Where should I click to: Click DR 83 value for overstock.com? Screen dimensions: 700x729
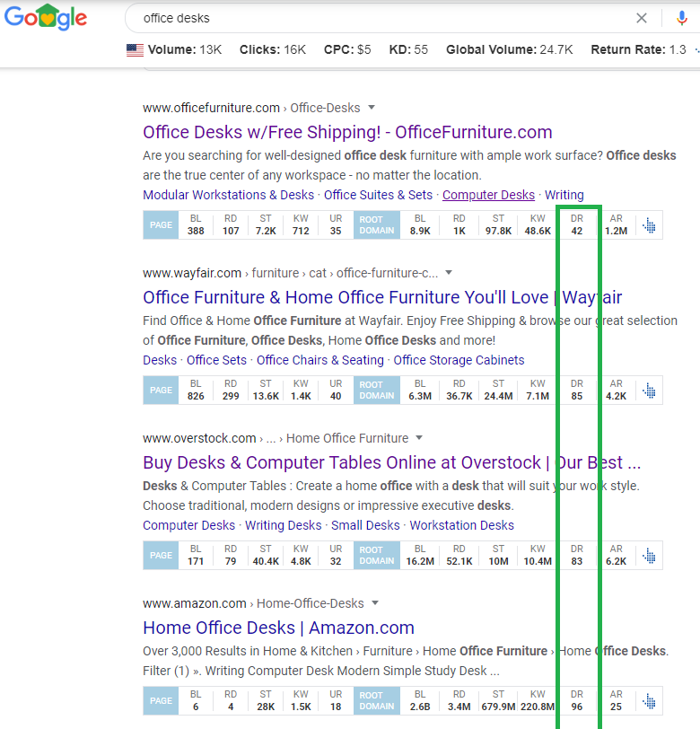point(577,561)
